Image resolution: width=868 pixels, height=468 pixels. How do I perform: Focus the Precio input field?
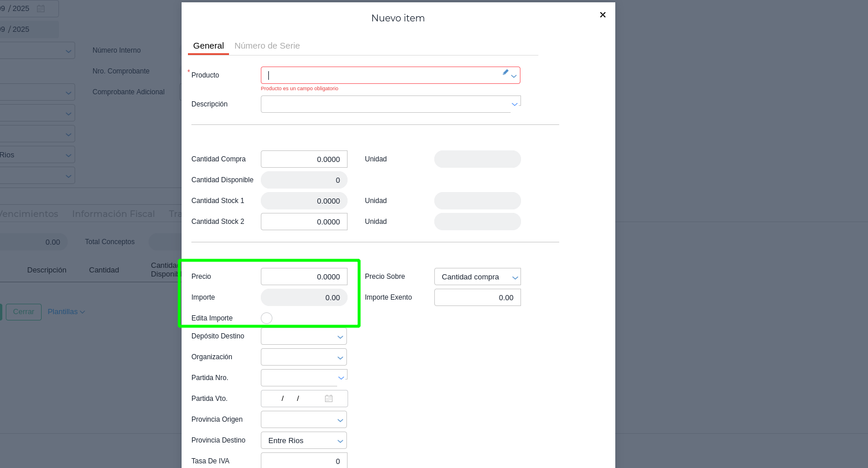(304, 277)
